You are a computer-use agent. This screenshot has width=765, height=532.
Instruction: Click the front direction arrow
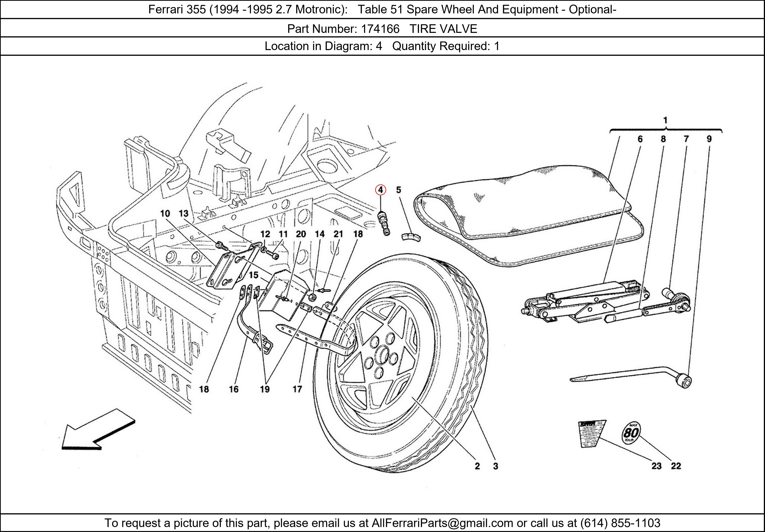[x=98, y=429]
